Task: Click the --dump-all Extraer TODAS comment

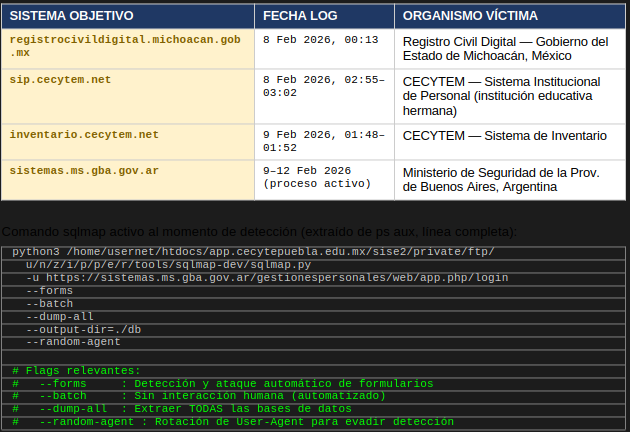Action: click(313, 409)
